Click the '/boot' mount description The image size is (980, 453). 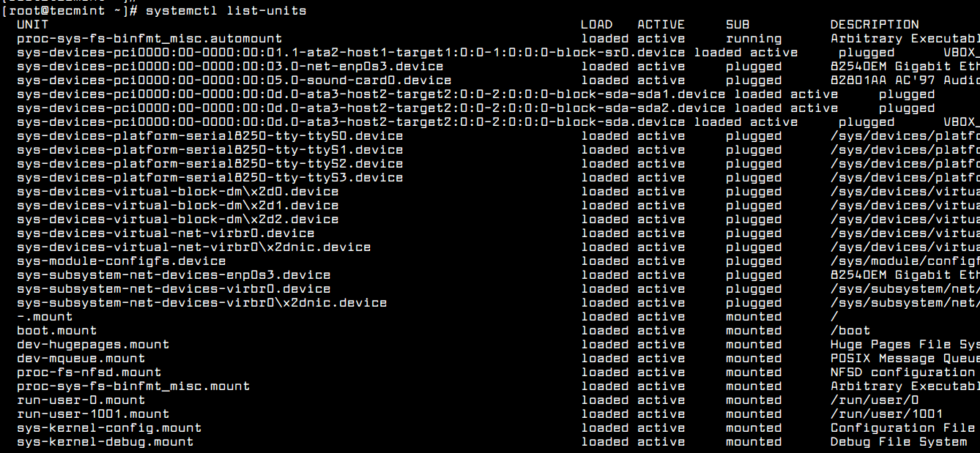click(x=850, y=331)
